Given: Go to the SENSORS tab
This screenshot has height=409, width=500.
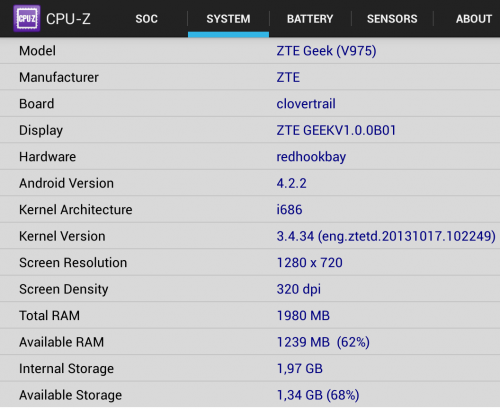Looking at the screenshot, I should pyautogui.click(x=392, y=19).
